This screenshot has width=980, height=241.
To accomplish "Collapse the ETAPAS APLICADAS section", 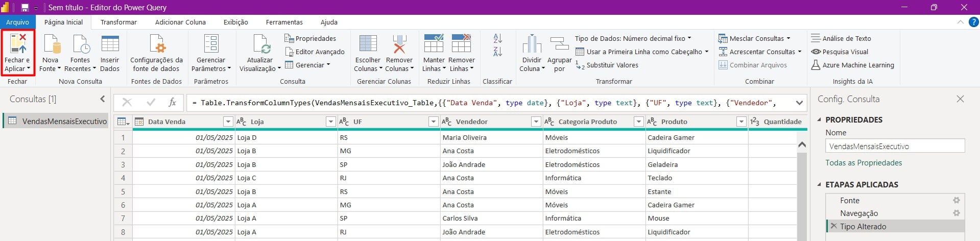I will coord(820,184).
